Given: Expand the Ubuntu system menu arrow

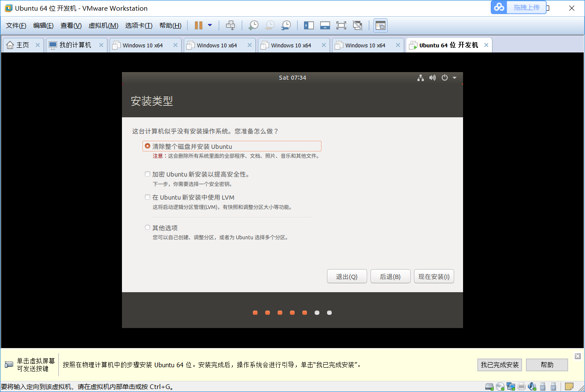Looking at the screenshot, I should point(455,78).
